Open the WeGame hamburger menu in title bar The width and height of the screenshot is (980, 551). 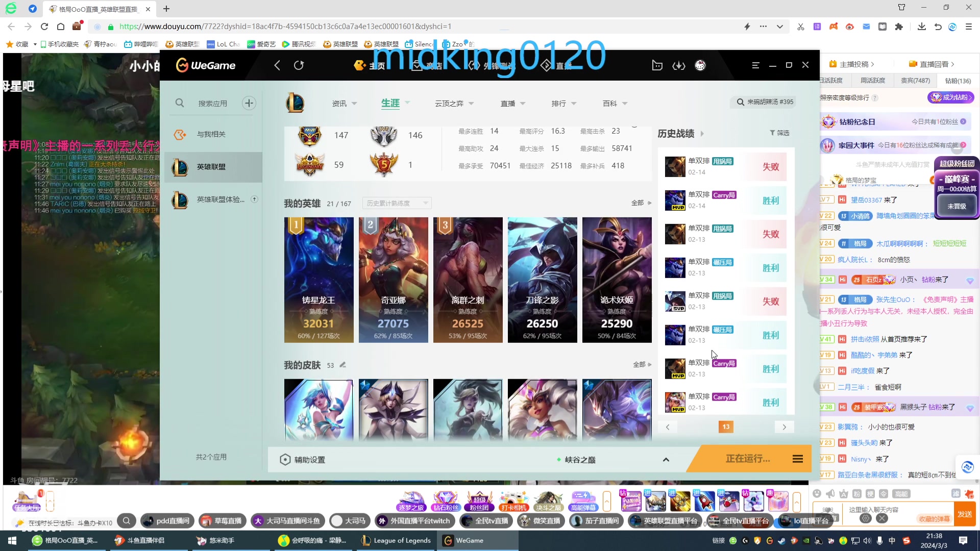pos(756,65)
